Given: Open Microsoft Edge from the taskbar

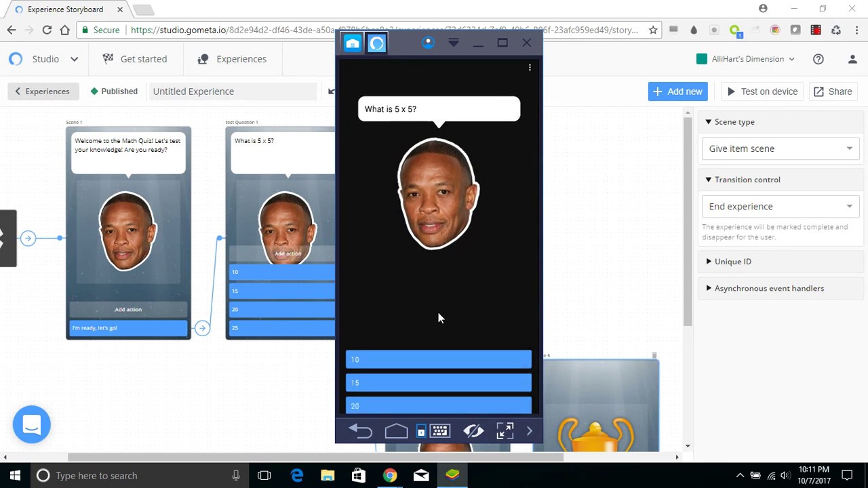Looking at the screenshot, I should point(297,475).
